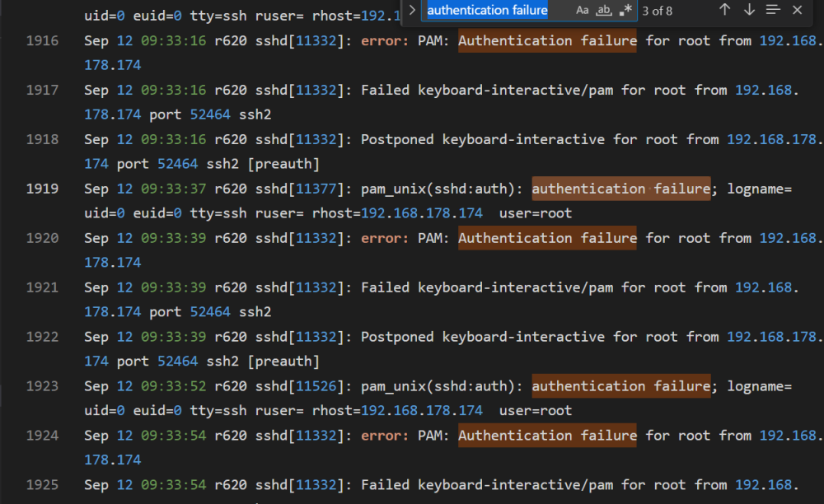Click line number 1923
Viewport: 824px width, 504px height.
pos(43,386)
